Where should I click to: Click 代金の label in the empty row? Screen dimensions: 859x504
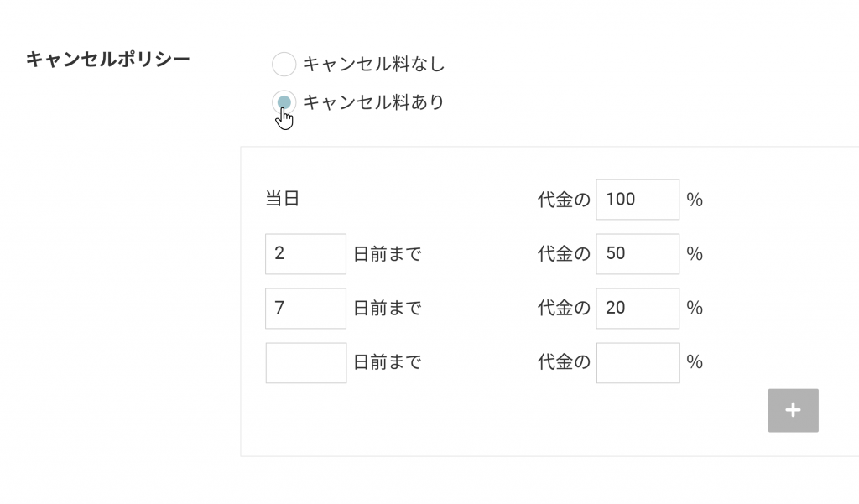[x=564, y=362]
